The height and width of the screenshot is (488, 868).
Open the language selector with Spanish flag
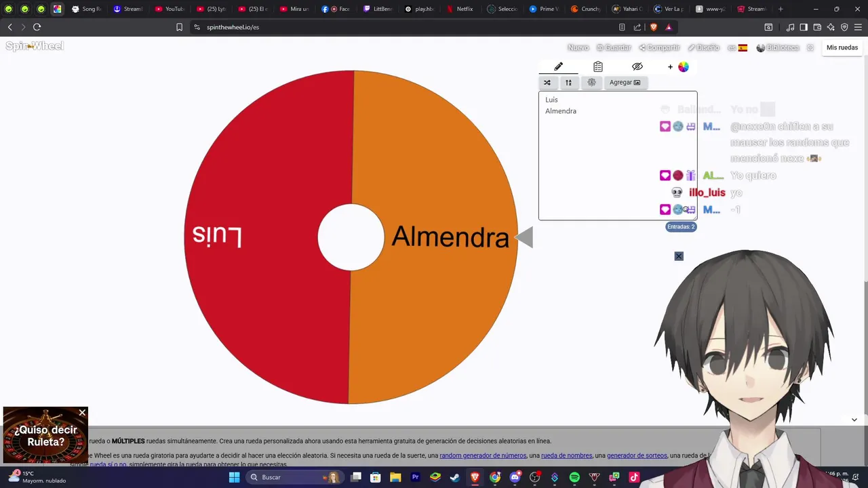coord(737,47)
